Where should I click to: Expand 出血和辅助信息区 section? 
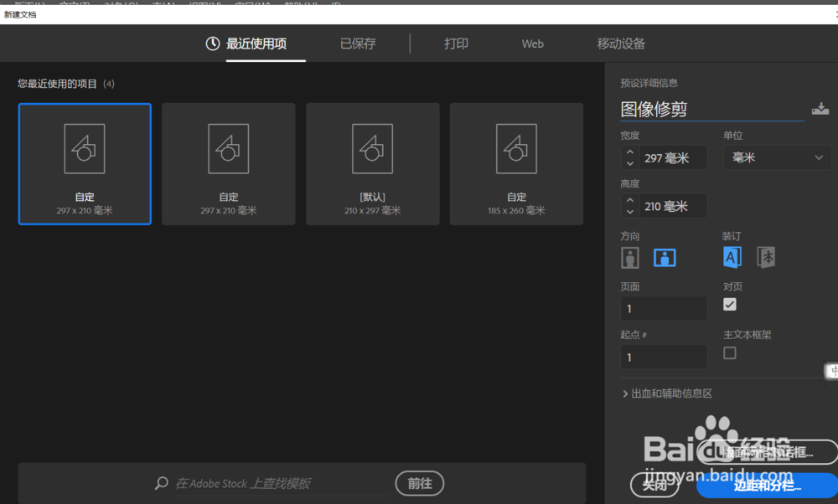point(668,393)
